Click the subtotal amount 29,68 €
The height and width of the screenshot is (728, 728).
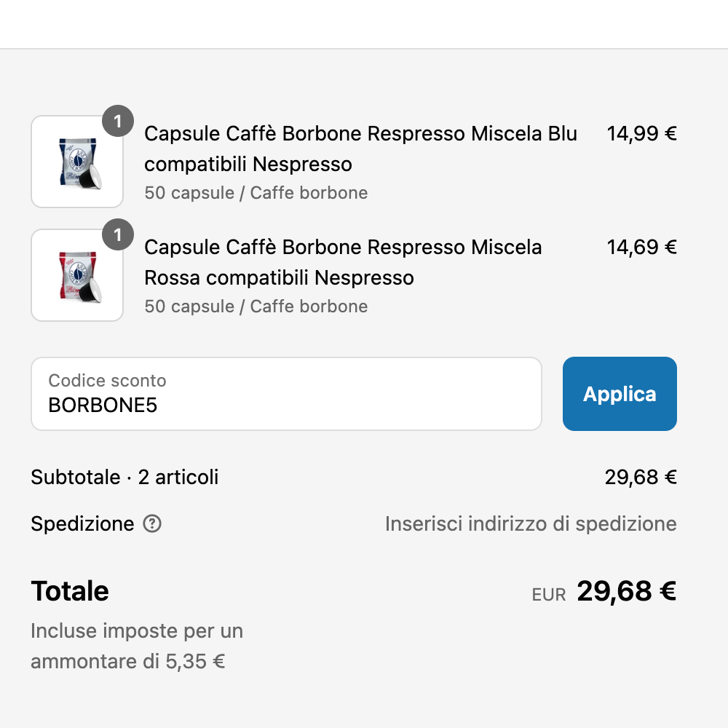click(641, 478)
